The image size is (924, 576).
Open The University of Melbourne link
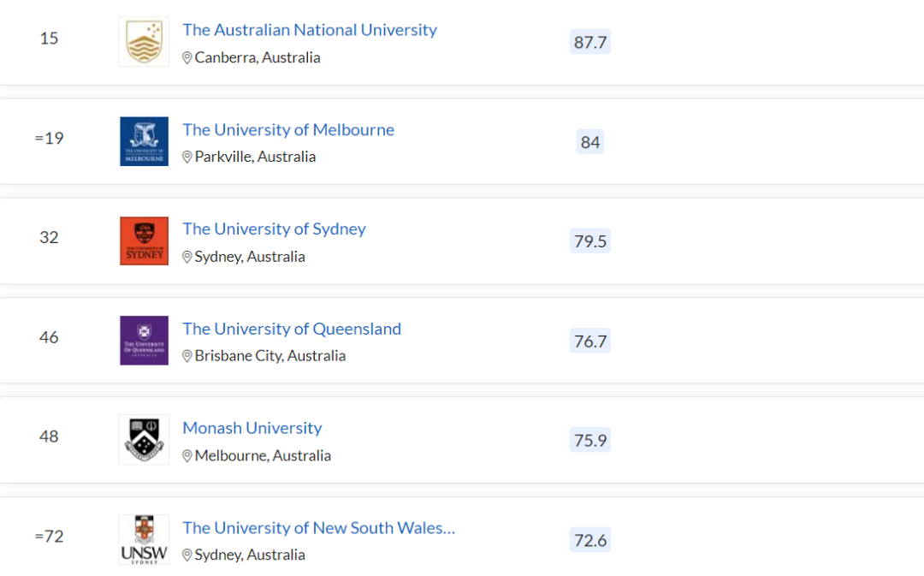pyautogui.click(x=288, y=129)
